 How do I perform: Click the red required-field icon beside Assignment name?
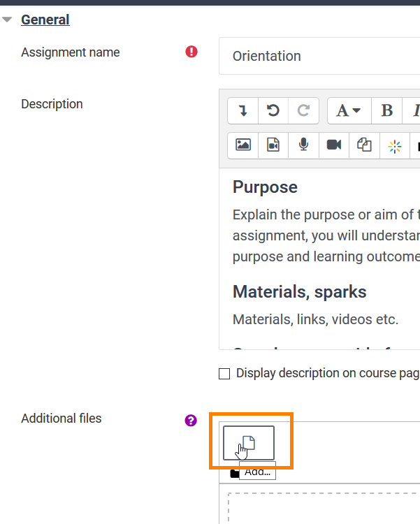(191, 52)
